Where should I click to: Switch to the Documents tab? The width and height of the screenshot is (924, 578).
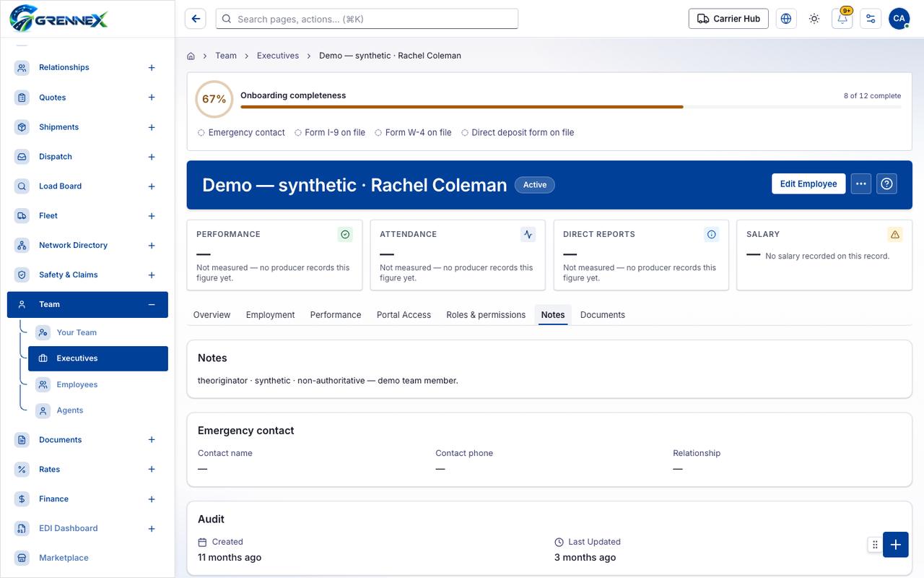[603, 315]
